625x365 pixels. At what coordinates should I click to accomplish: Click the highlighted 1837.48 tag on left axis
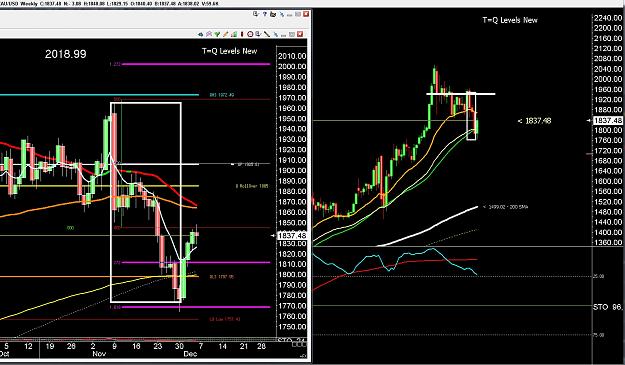click(x=293, y=235)
